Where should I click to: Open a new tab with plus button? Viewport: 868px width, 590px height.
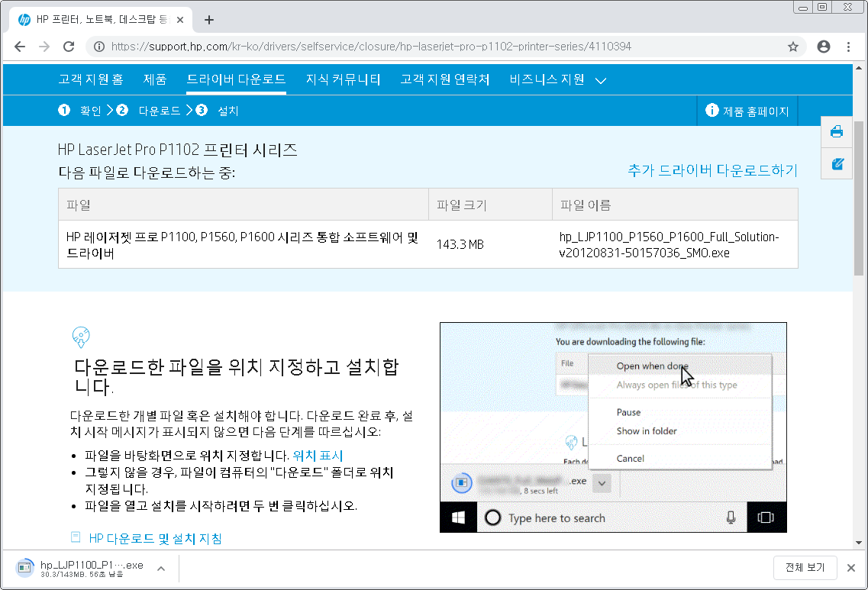point(208,20)
